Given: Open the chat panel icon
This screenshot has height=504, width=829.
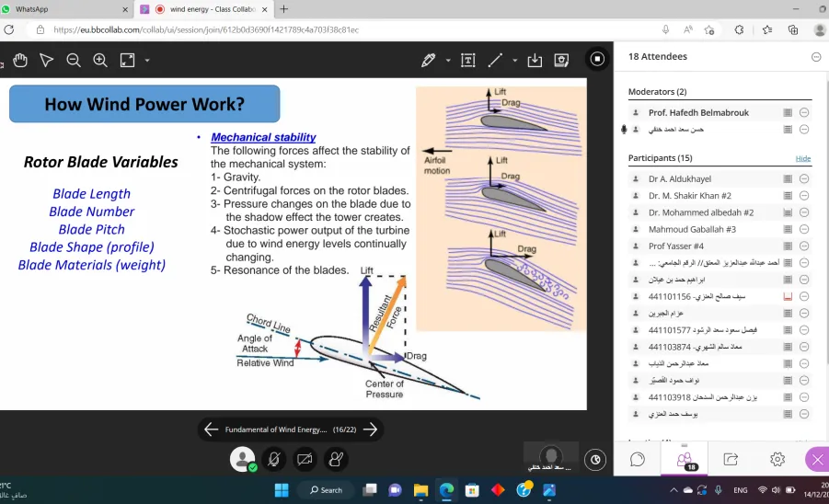Looking at the screenshot, I should pos(637,459).
